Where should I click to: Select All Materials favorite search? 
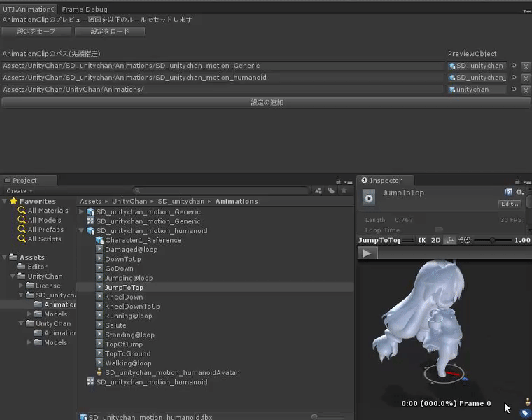[x=48, y=211]
